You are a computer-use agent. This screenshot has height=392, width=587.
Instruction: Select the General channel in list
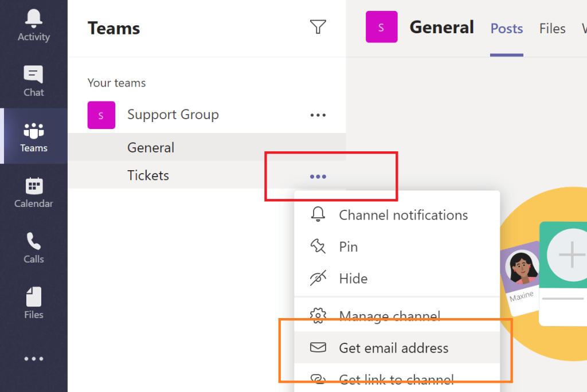tap(151, 147)
